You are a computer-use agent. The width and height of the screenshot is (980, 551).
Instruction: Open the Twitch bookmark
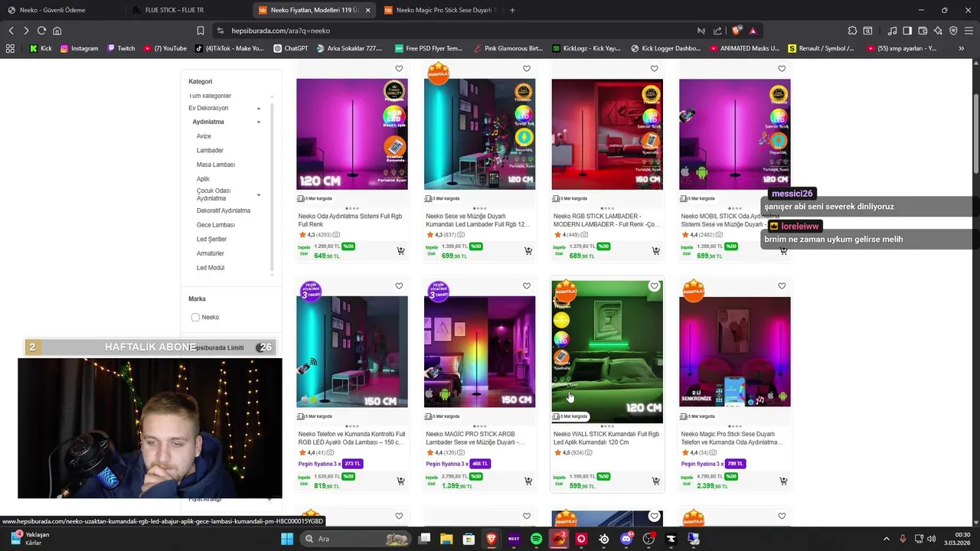(121, 48)
